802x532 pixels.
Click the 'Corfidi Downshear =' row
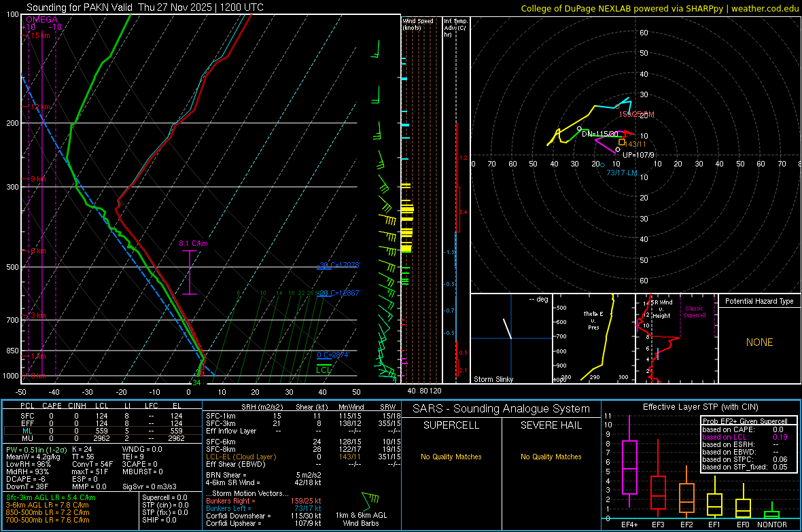(264, 516)
